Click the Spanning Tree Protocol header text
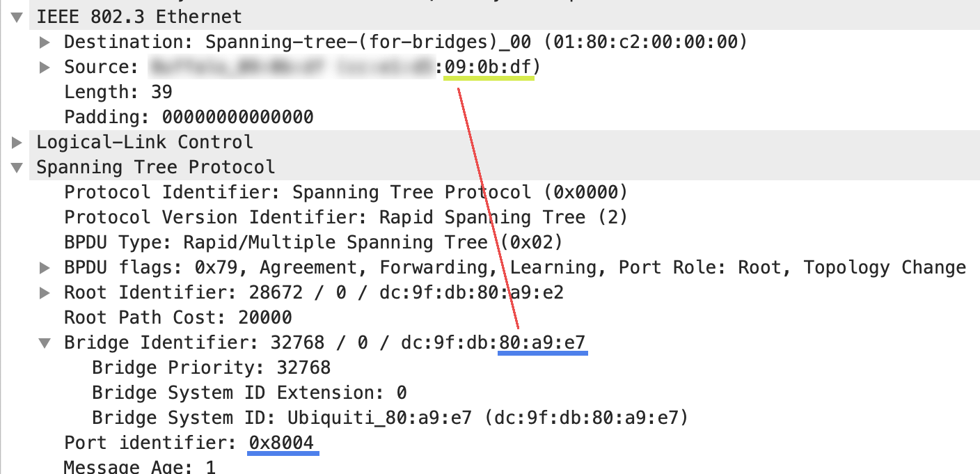 click(156, 167)
